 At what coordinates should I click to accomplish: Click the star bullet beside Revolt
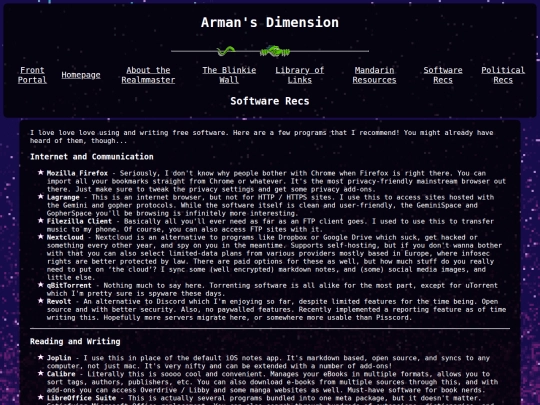point(41,301)
